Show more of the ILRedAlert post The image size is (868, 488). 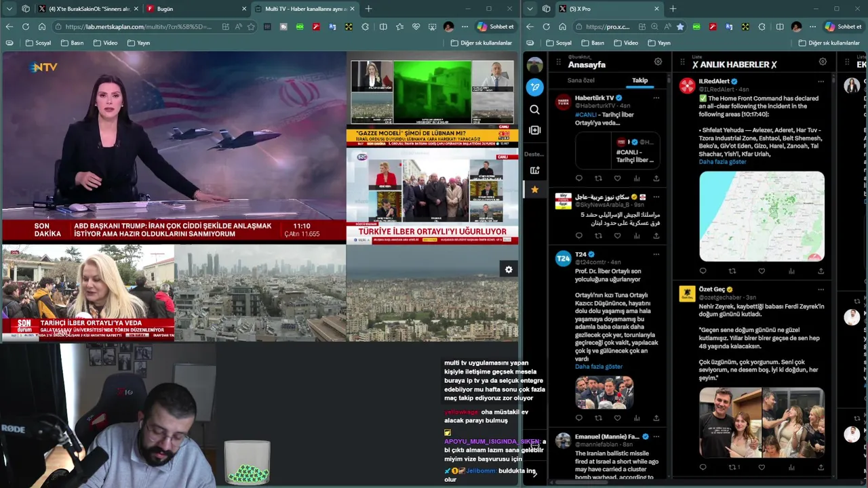[x=722, y=162]
